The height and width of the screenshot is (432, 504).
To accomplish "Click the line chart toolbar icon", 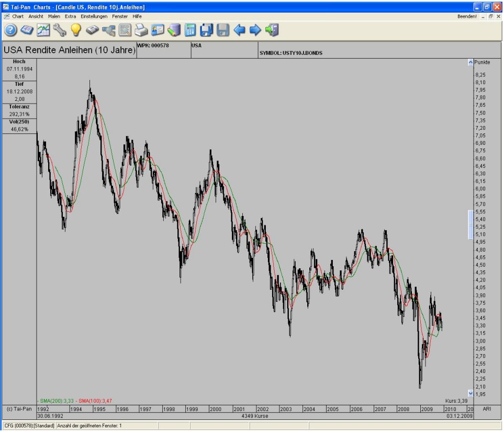I will [x=43, y=30].
